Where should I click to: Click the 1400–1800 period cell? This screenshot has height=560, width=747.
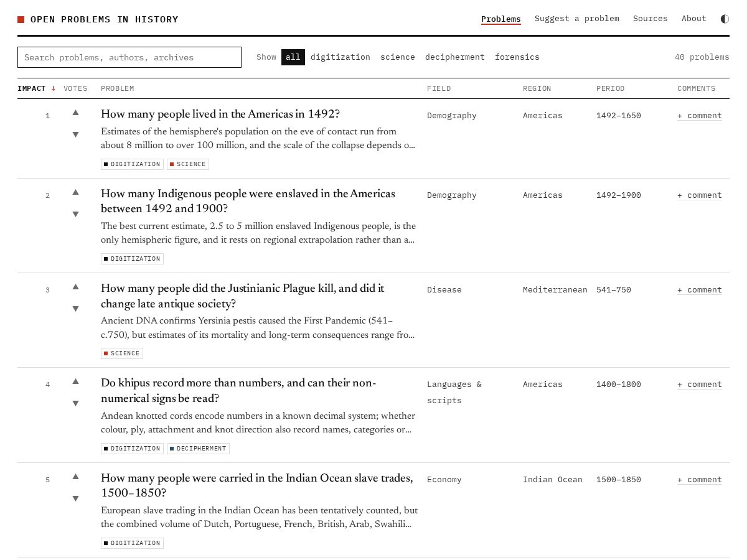coord(619,385)
